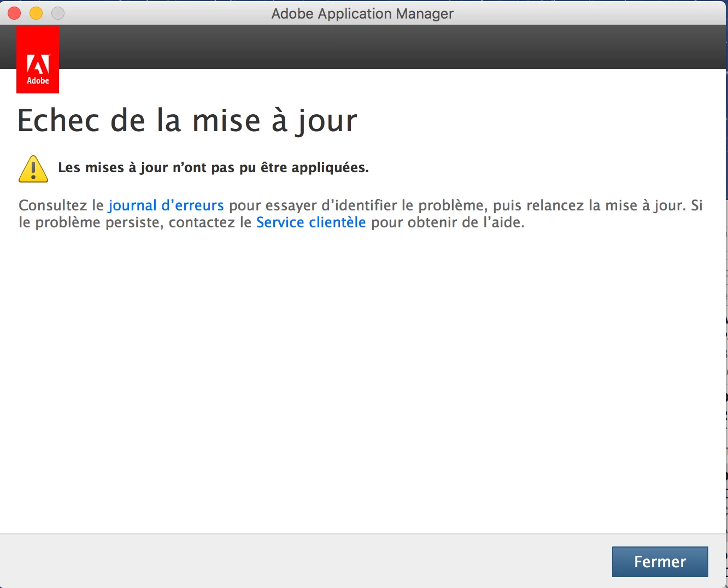This screenshot has height=588, width=728.
Task: Click the red Adobe logo
Action: tap(38, 60)
